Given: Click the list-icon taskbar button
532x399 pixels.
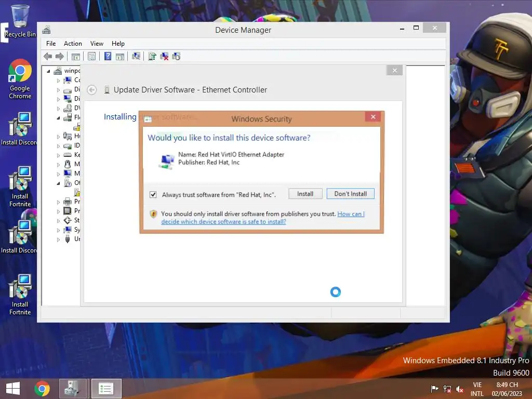Looking at the screenshot, I should pos(106,389).
